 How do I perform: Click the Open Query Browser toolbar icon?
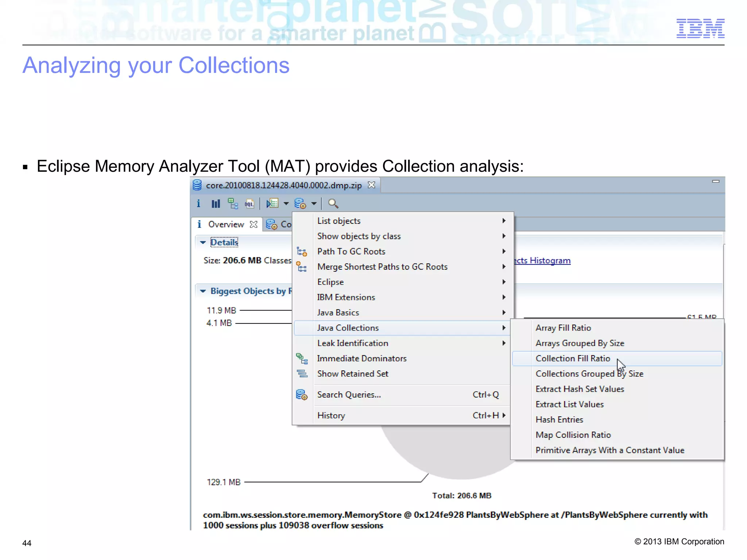click(x=300, y=203)
